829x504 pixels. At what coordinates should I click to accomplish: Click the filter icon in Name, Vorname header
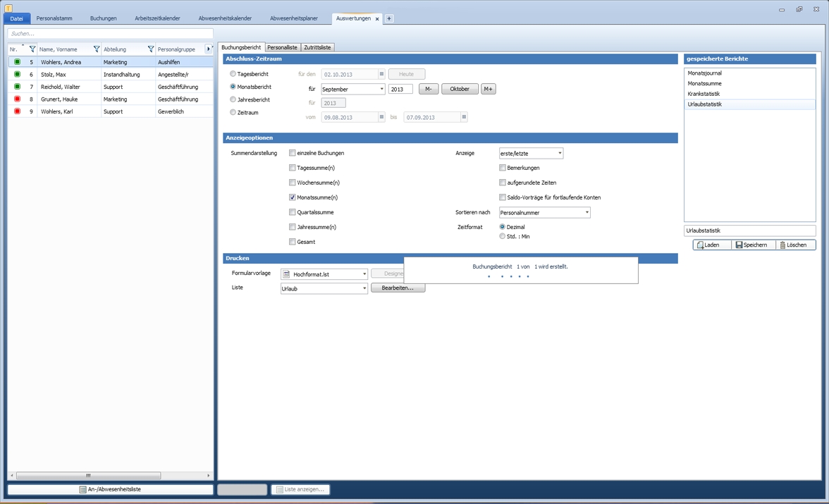click(96, 49)
